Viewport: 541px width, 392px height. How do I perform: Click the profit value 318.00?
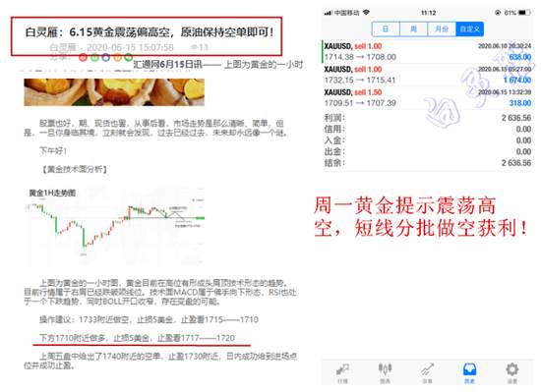coord(520,103)
